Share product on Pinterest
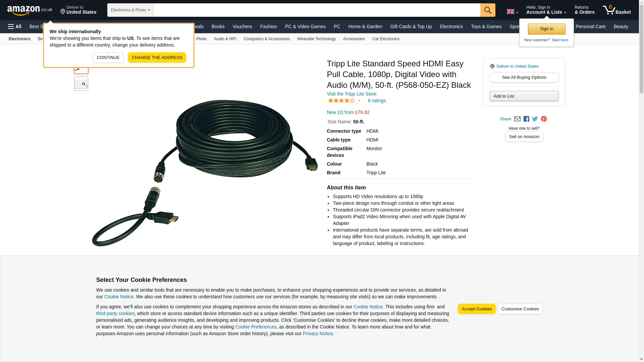644x362 pixels. coord(544,119)
